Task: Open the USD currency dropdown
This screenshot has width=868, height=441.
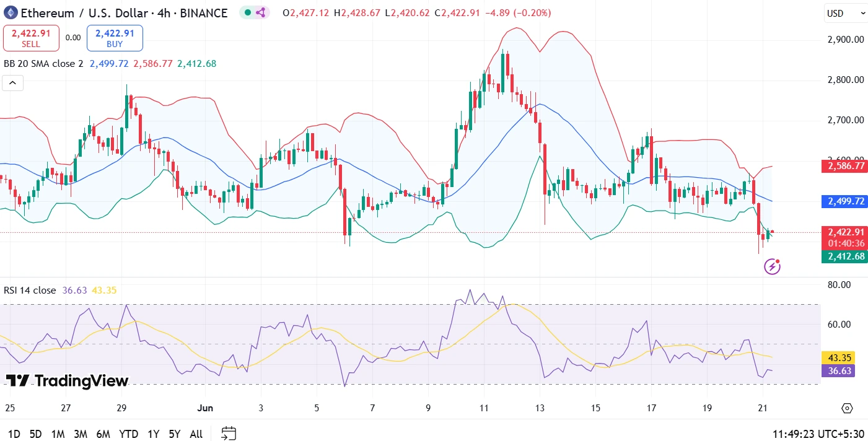Action: pos(845,13)
